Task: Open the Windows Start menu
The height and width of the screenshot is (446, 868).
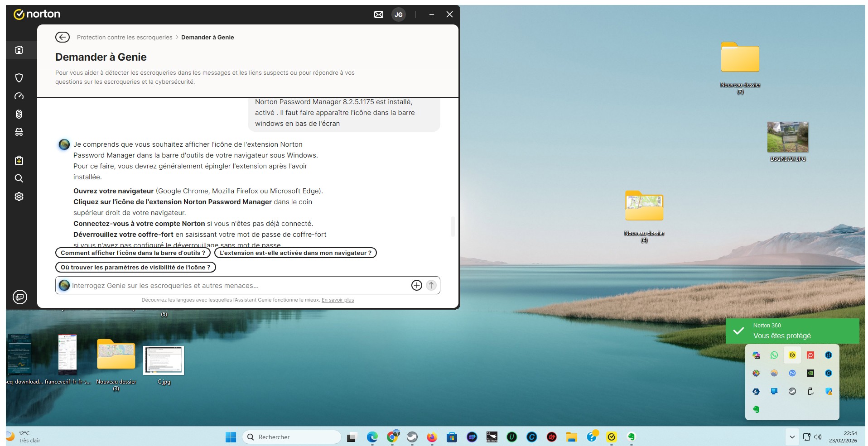Action: point(231,437)
